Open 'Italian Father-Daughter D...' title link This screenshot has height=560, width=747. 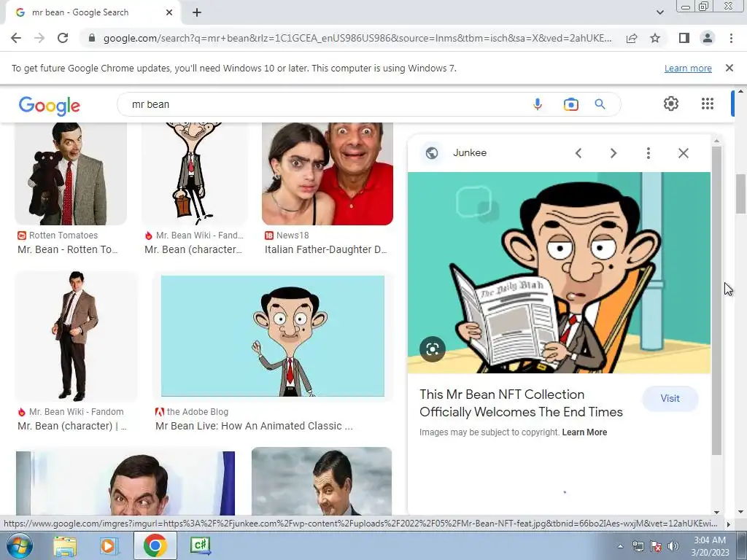click(x=326, y=249)
